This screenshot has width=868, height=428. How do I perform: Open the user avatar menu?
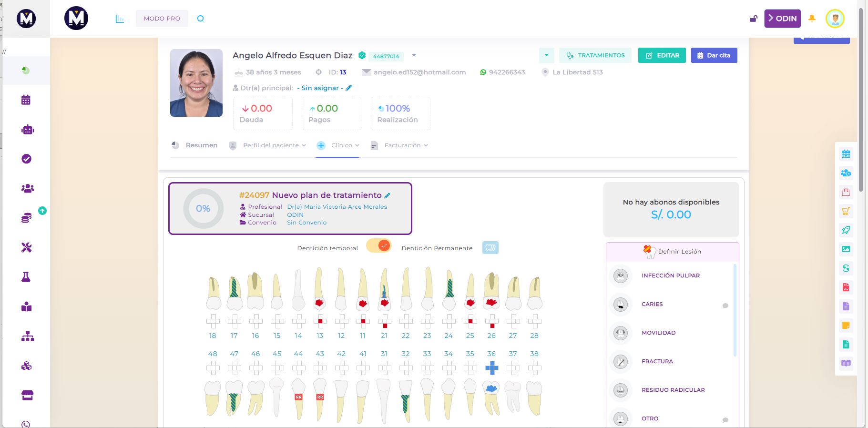coord(835,19)
